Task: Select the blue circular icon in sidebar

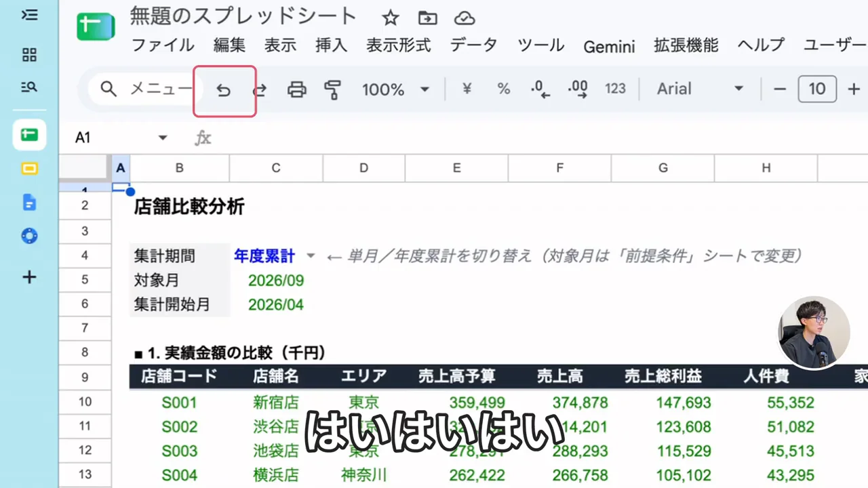Action: coord(29,236)
